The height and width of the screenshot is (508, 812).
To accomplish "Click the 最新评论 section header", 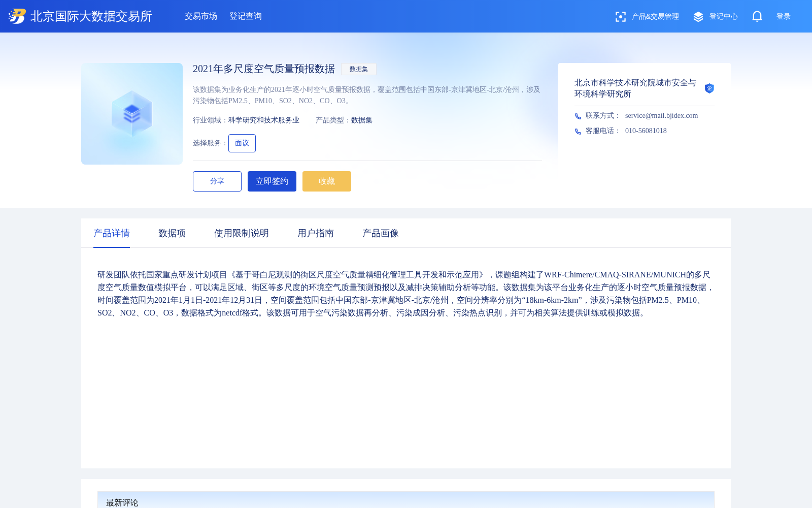I will (x=406, y=500).
